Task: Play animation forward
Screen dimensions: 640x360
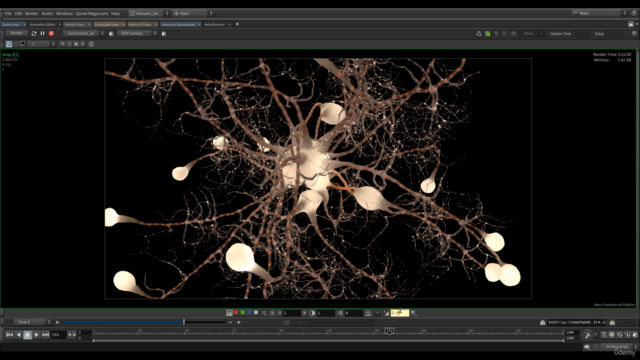Action: 36,335
